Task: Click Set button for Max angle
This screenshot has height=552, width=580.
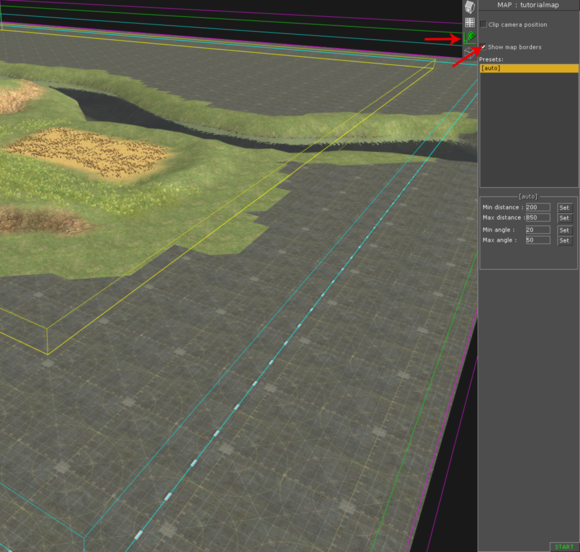Action: (x=565, y=240)
